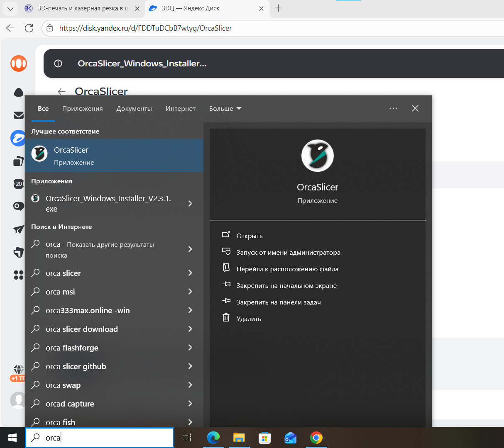Click the taskbar search box containing orca
This screenshot has height=448, width=504.
(100, 438)
